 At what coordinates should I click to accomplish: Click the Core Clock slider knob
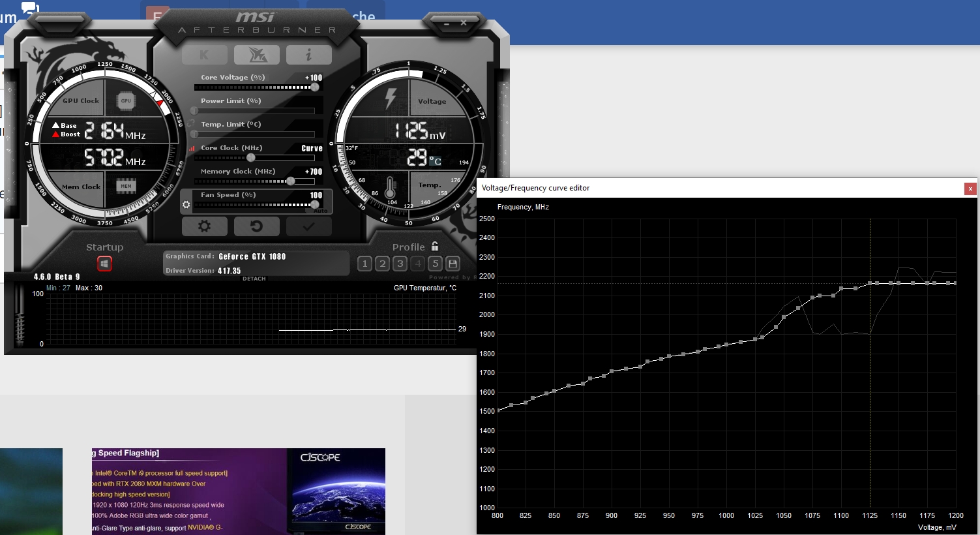251,158
